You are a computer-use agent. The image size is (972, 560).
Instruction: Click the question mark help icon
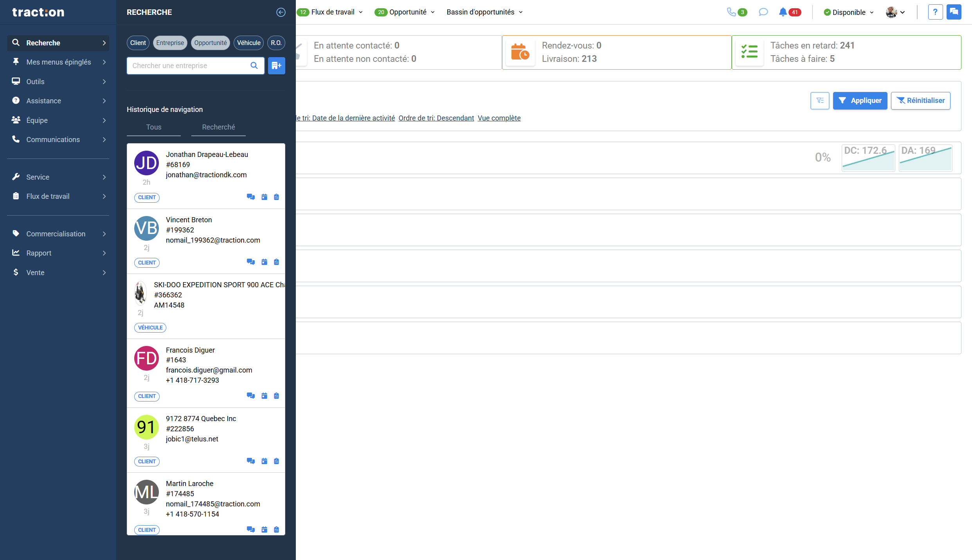935,12
